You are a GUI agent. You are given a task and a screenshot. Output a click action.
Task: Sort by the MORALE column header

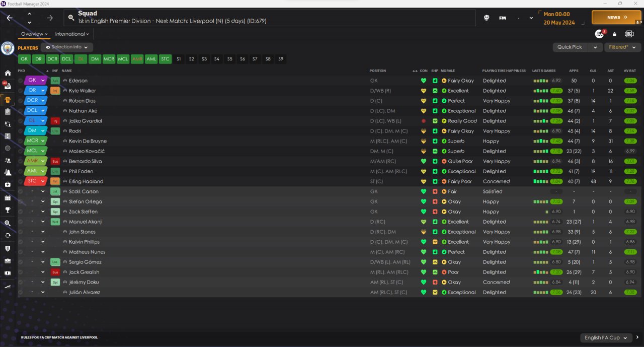448,71
